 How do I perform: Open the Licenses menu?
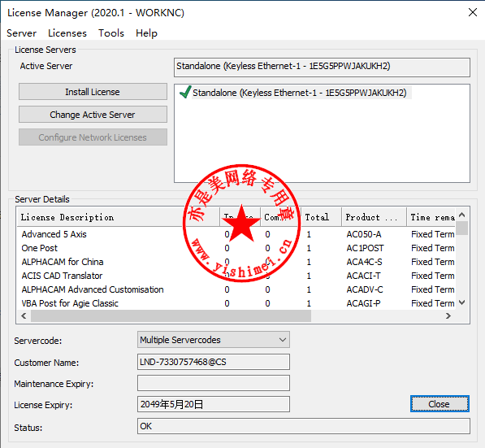click(x=67, y=33)
